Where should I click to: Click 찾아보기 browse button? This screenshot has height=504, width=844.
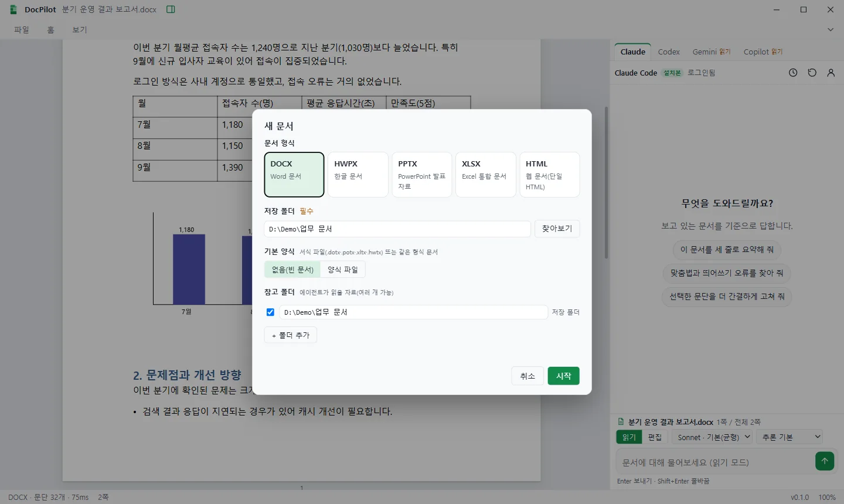557,229
